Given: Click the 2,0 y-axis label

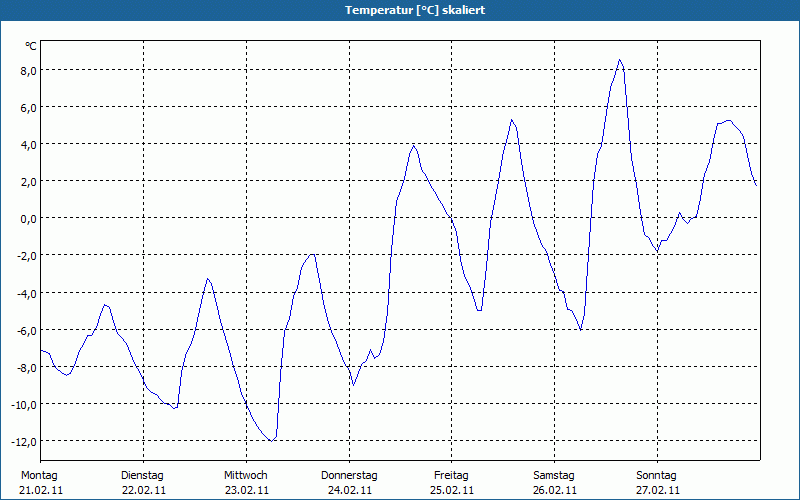Looking at the screenshot, I should point(29,182).
